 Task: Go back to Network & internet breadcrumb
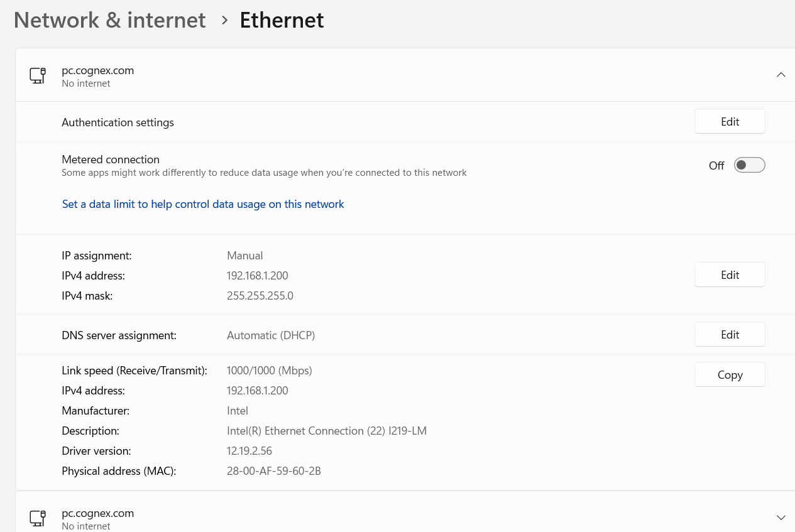click(110, 20)
